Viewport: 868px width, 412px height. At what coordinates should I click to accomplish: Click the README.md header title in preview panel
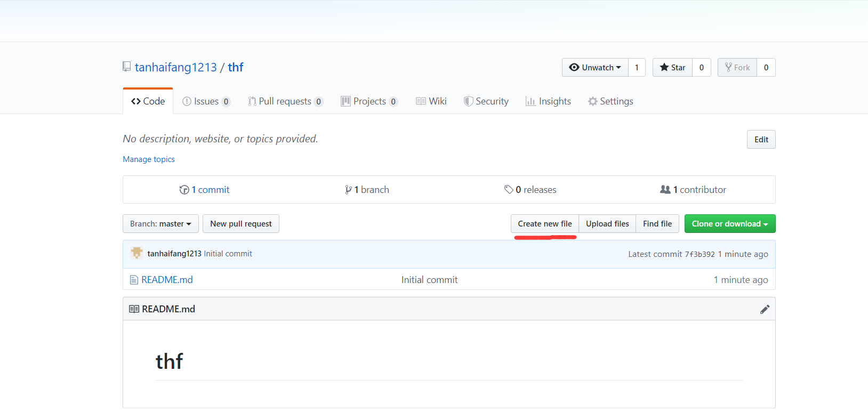tap(168, 309)
